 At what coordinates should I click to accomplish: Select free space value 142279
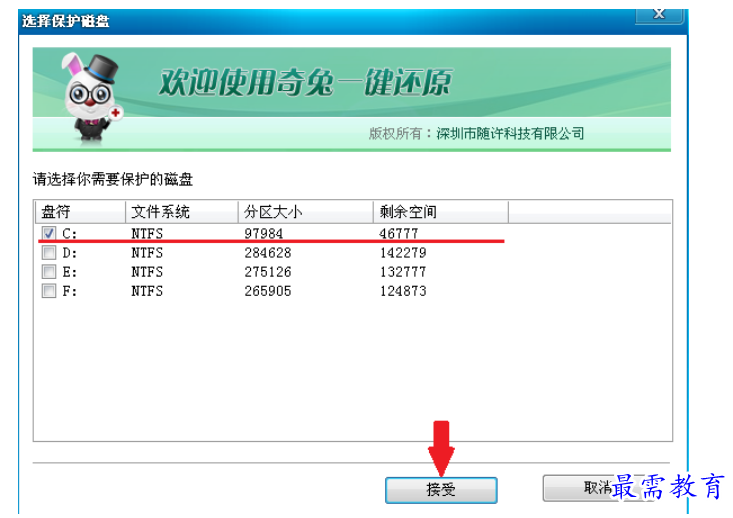pos(403,253)
